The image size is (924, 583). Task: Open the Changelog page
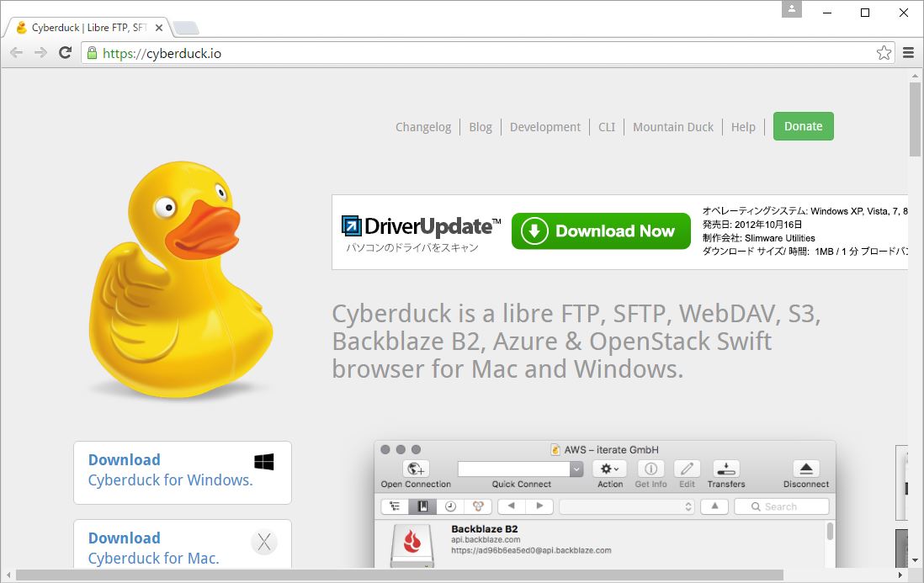(423, 127)
